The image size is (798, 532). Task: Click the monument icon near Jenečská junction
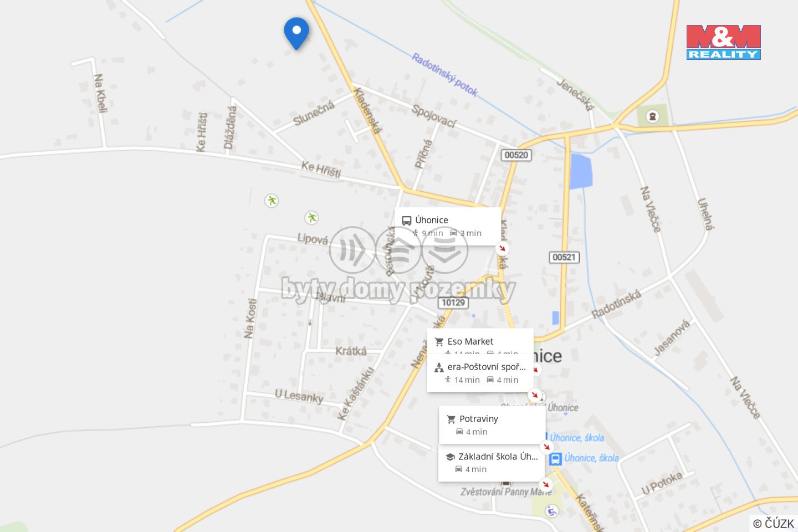click(x=653, y=116)
